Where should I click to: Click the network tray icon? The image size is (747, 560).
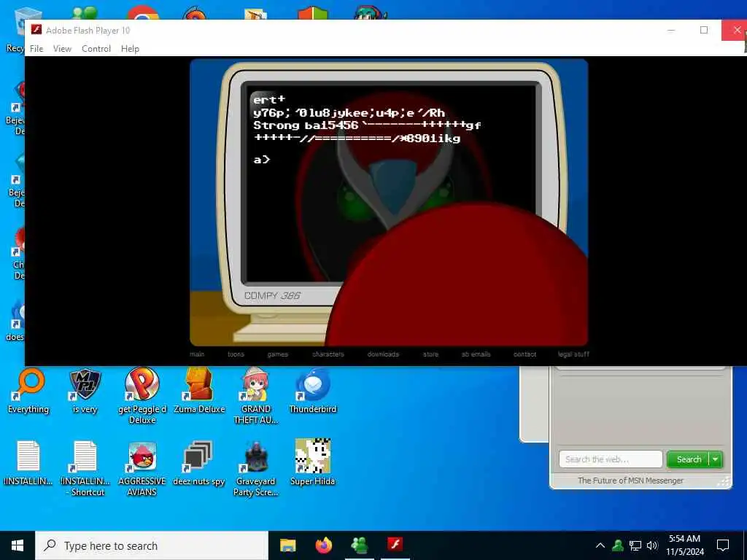[635, 545]
